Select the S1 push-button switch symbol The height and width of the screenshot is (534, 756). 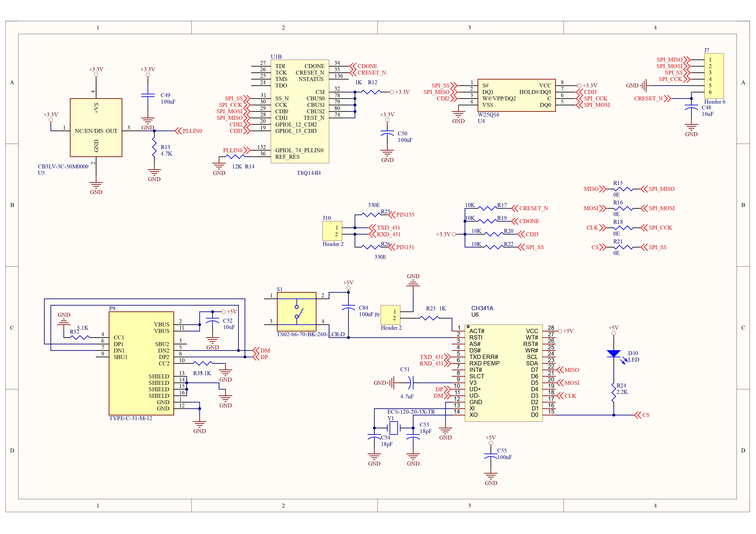296,311
